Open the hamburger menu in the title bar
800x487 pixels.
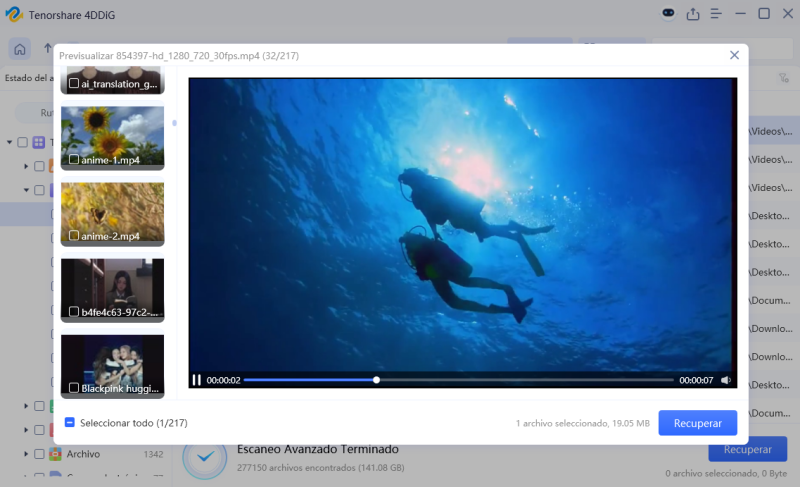(x=717, y=14)
